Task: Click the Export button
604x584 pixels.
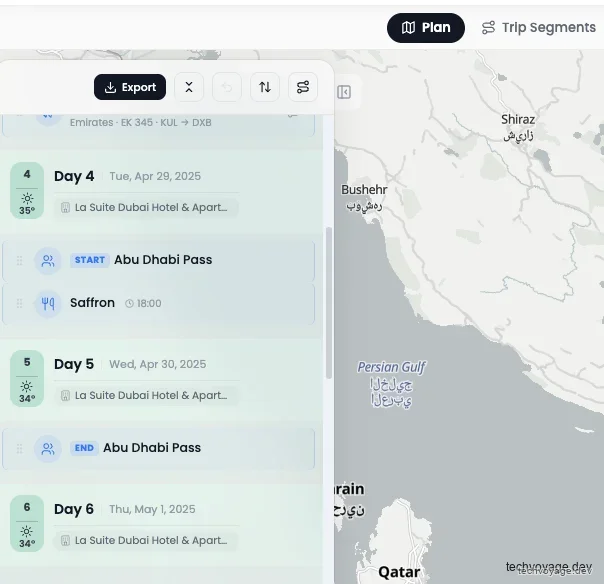Action: (x=130, y=87)
